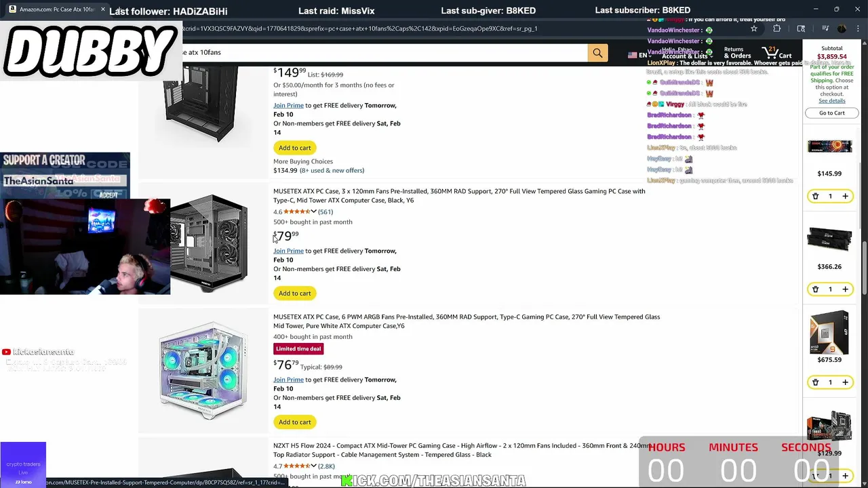Click the white MUSETEX case thumbnail
The height and width of the screenshot is (488, 868).
pos(203,371)
